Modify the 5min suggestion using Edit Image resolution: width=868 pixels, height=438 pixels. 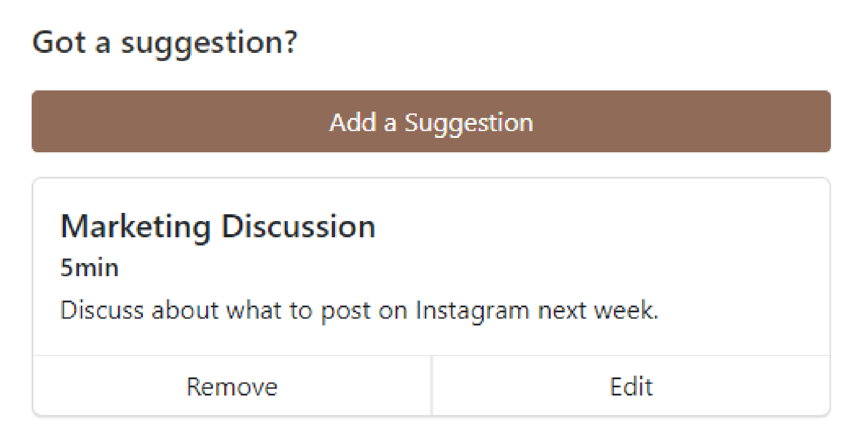point(631,386)
